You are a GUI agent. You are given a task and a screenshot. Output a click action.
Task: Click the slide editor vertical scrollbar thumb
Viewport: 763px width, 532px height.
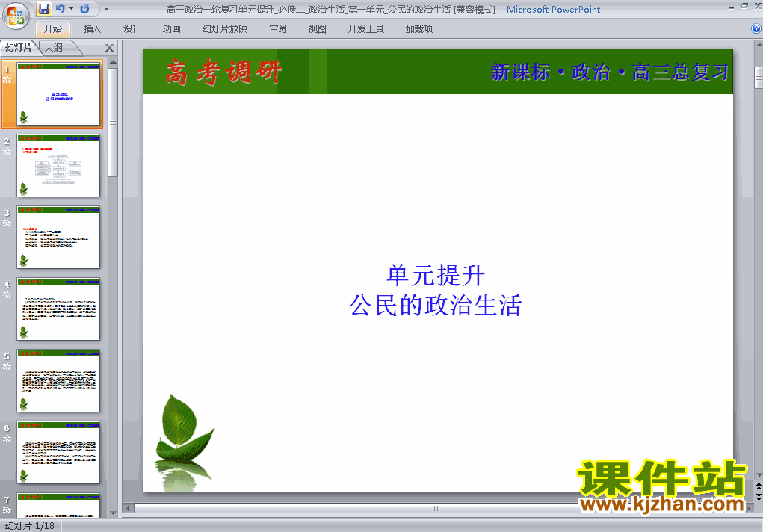759,78
